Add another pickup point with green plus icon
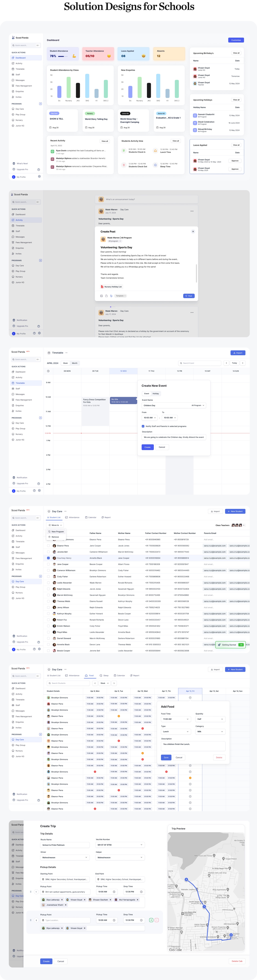This screenshot has width=257, height=980. pyautogui.click(x=151, y=920)
